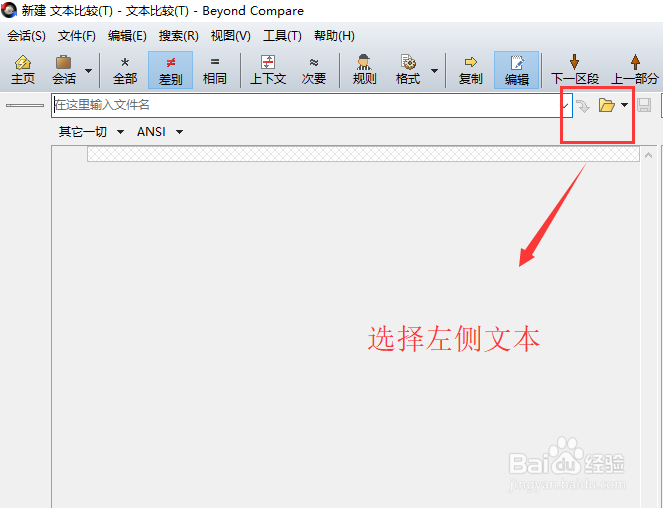Open the 文件(F) menu
This screenshot has height=508, width=663.
tap(77, 36)
